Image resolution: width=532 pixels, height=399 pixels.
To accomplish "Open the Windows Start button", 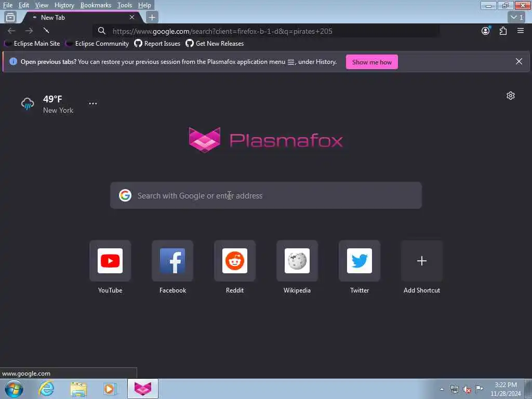I will pos(14,389).
